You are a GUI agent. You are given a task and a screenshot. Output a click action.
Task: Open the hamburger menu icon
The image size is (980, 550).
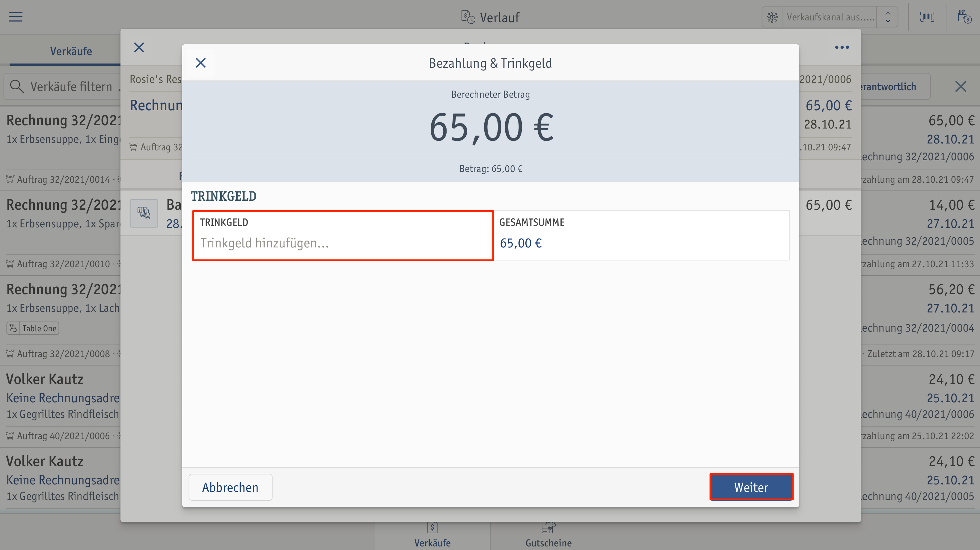point(16,17)
